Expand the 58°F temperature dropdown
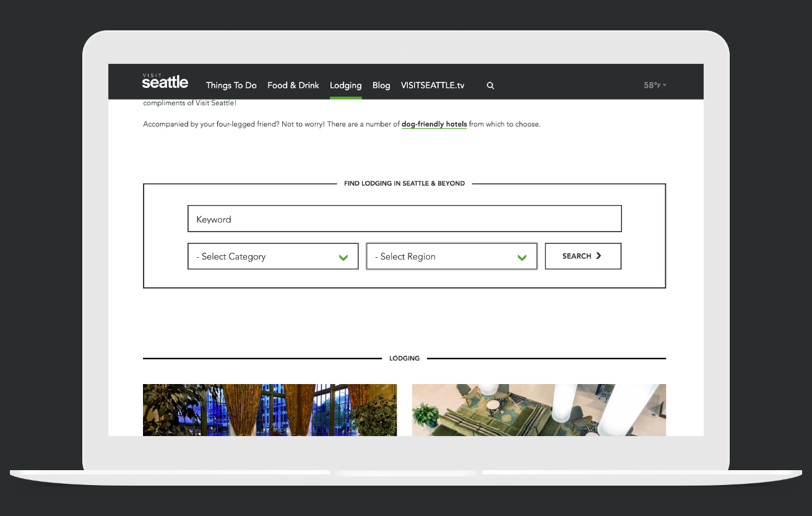The height and width of the screenshot is (516, 812). 655,85
